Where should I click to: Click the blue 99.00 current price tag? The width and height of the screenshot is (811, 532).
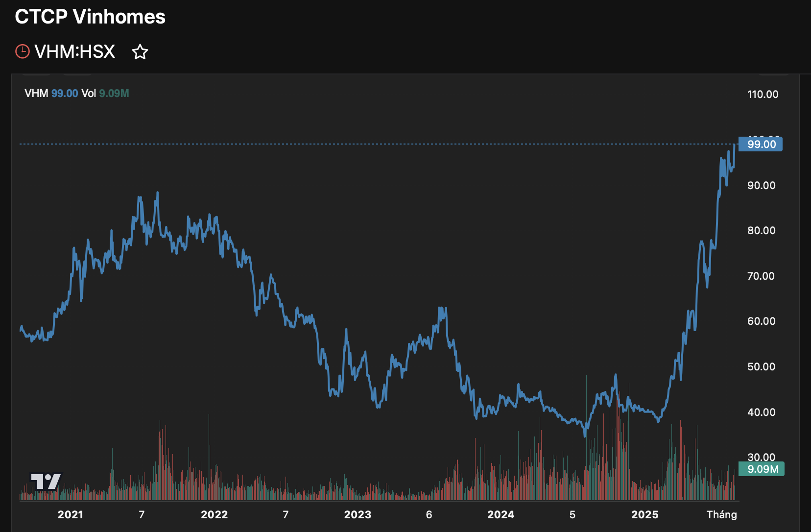(x=761, y=144)
